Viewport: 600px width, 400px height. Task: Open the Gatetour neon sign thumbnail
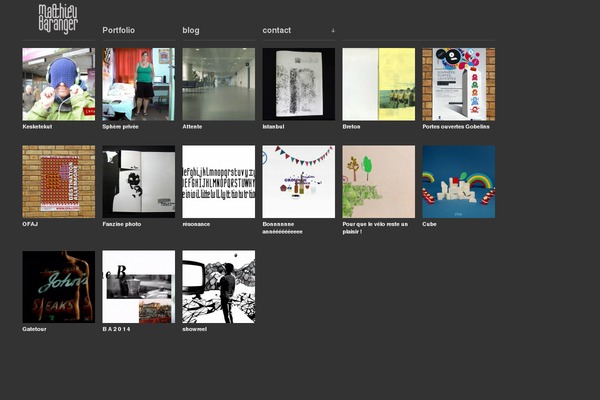(59, 287)
